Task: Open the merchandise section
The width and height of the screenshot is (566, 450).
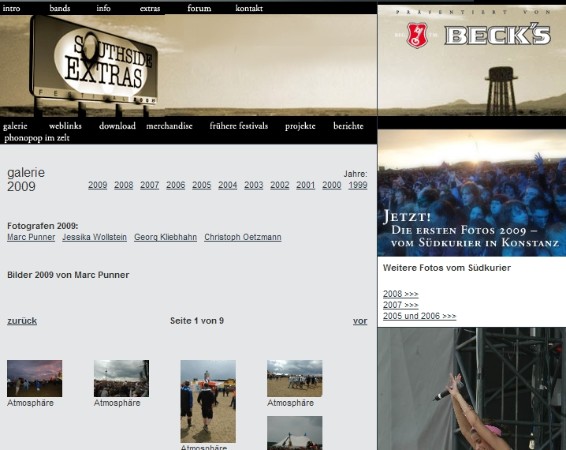Action: 169,126
